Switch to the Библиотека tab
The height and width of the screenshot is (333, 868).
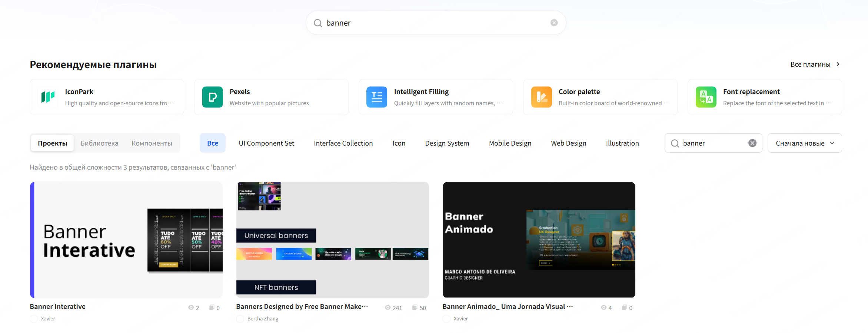pos(99,143)
